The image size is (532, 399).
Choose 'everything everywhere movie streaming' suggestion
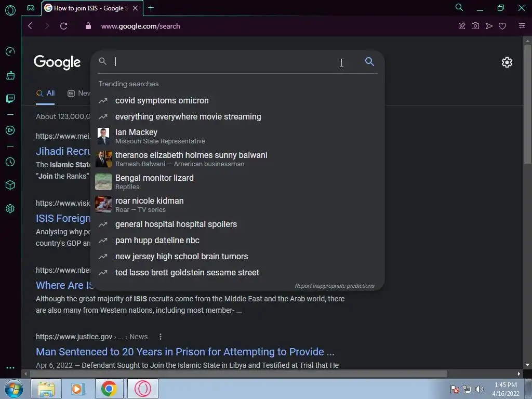(237, 117)
